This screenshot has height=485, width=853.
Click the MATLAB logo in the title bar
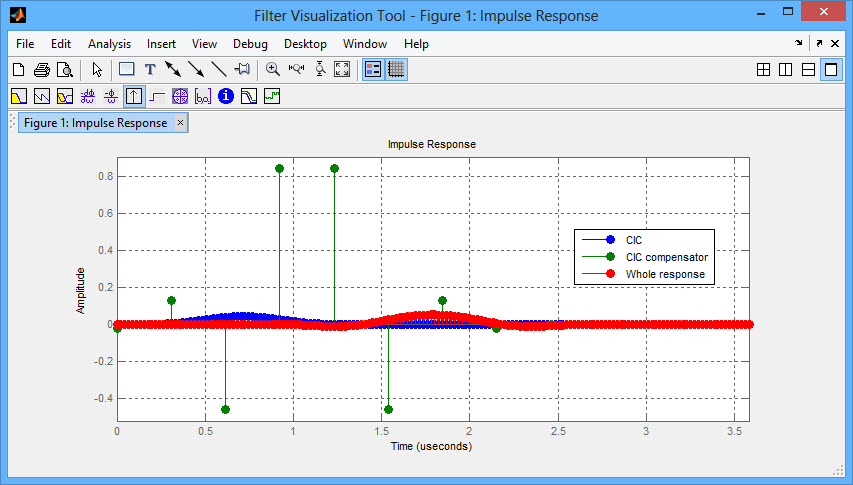(17, 15)
